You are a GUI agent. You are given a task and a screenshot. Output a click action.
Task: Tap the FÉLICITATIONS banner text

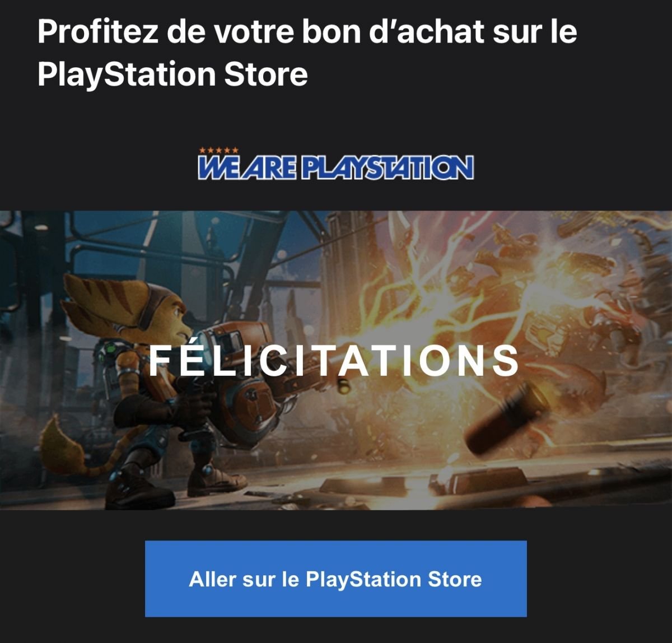pyautogui.click(x=334, y=360)
